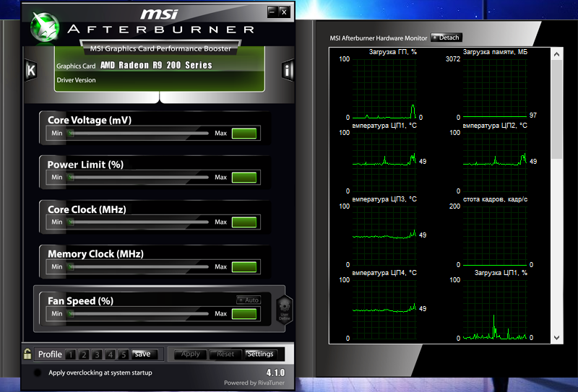The image size is (578, 392).
Task: Enable Auto fan speed mode
Action: [249, 300]
